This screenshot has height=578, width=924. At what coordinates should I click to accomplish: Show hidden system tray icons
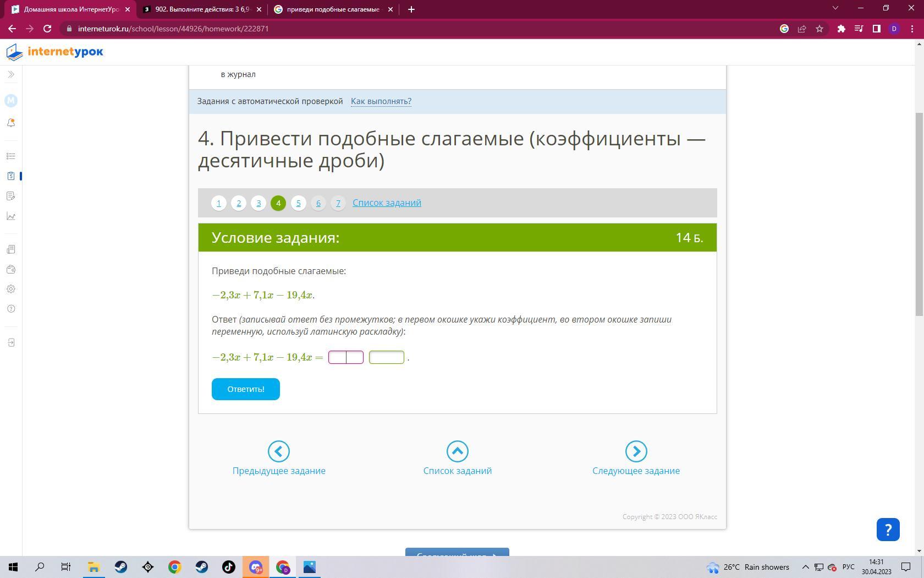[805, 567]
